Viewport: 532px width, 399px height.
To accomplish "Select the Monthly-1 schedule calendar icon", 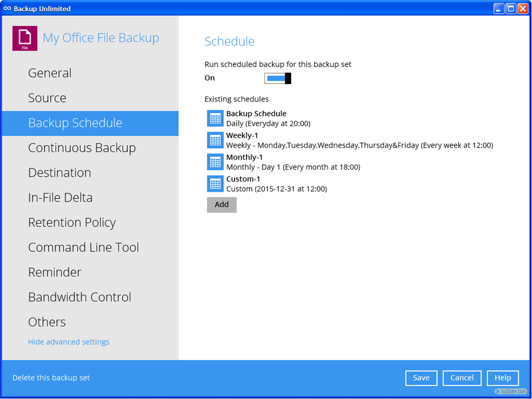I will [215, 162].
